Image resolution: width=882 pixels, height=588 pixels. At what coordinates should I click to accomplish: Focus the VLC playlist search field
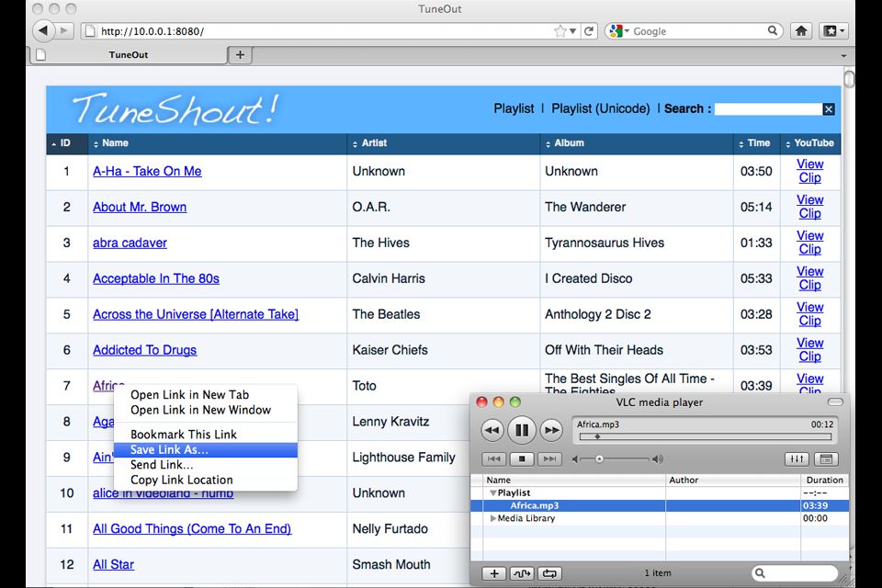[795, 573]
